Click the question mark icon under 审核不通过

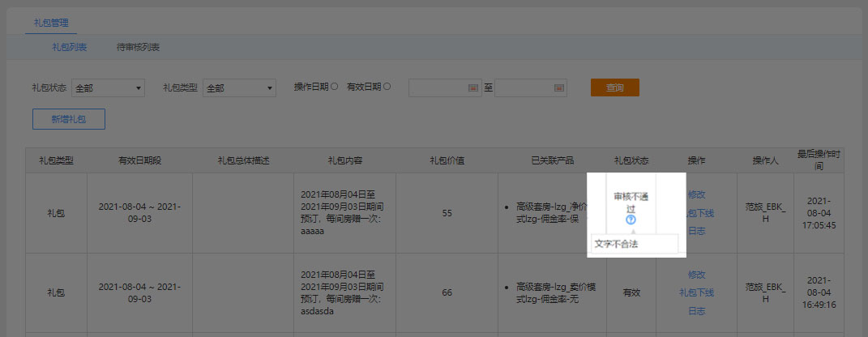coord(631,220)
